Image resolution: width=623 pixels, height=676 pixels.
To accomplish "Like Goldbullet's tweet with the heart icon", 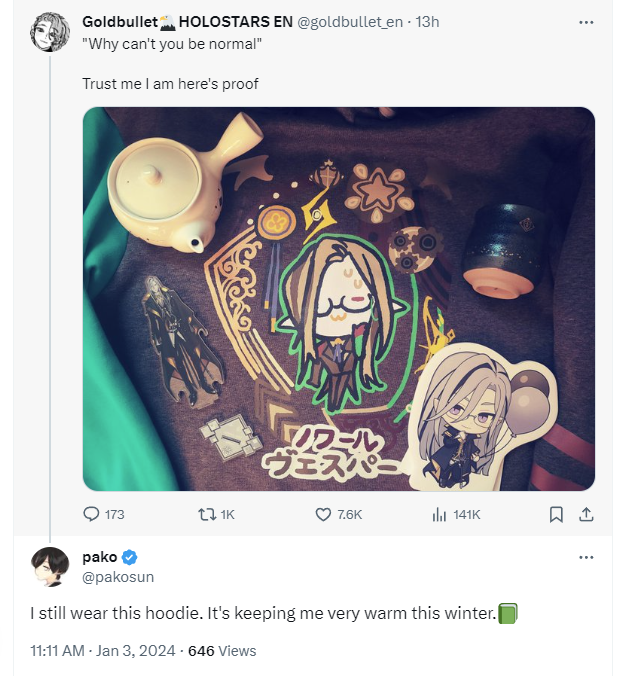I will pyautogui.click(x=323, y=514).
